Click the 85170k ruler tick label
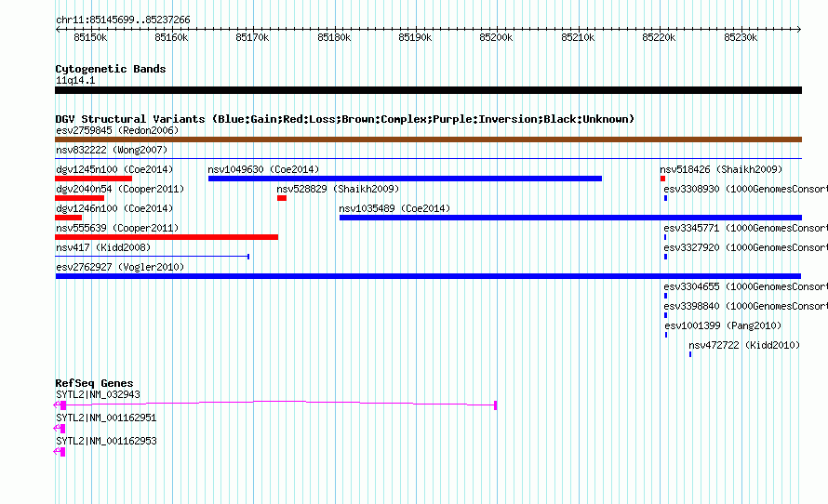 pos(252,37)
